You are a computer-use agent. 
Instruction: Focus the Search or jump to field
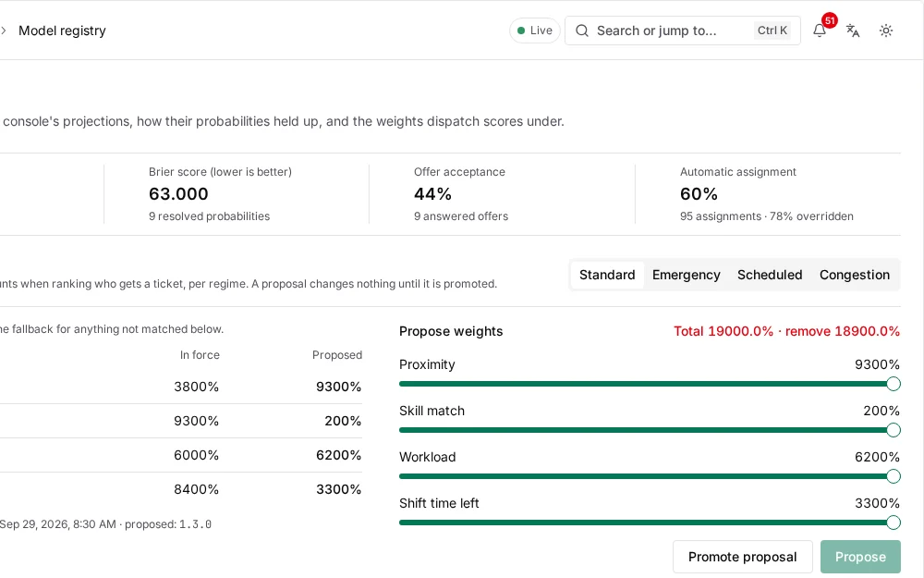click(x=683, y=31)
